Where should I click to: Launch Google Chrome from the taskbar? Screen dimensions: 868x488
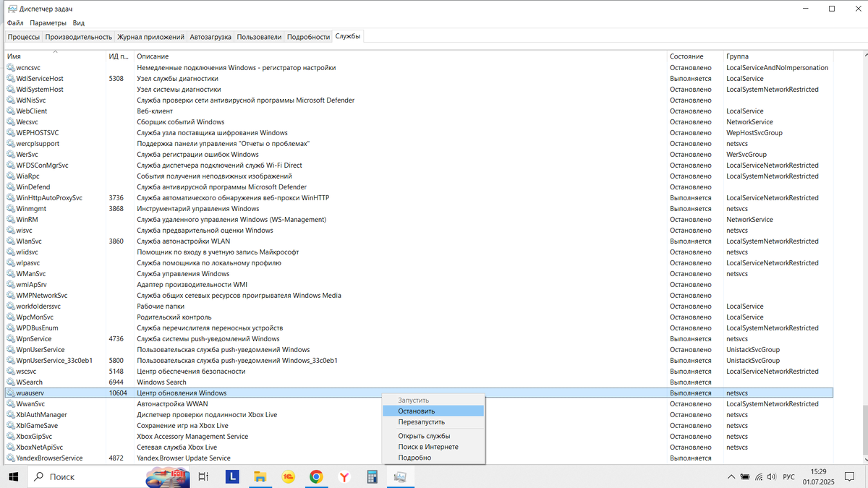tap(316, 477)
